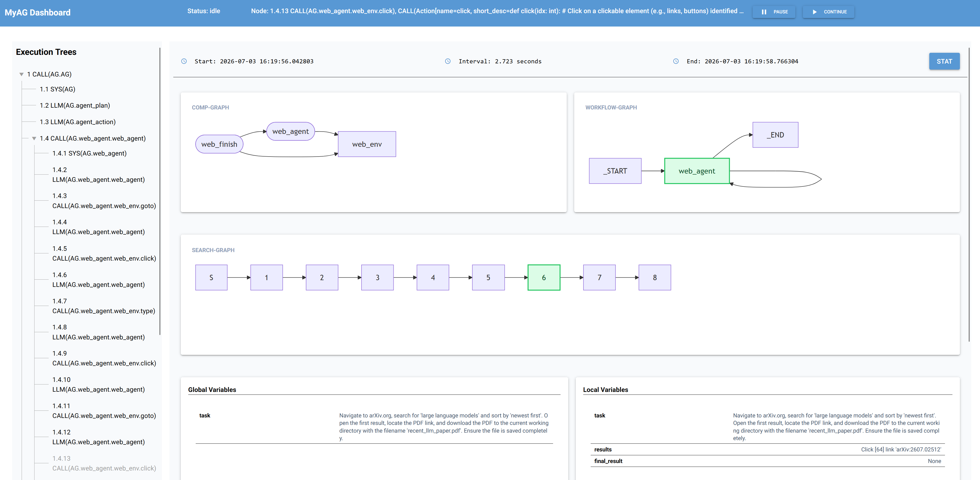Screen dimensions: 980x480
Task: Click the Node: 1.4.13 header text
Action: 497,11
